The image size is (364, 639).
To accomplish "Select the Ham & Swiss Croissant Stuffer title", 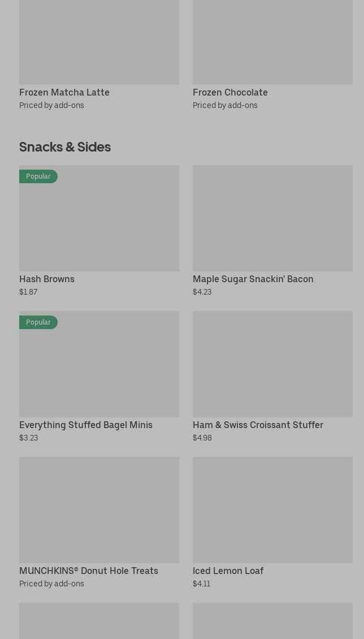I will [x=258, y=425].
